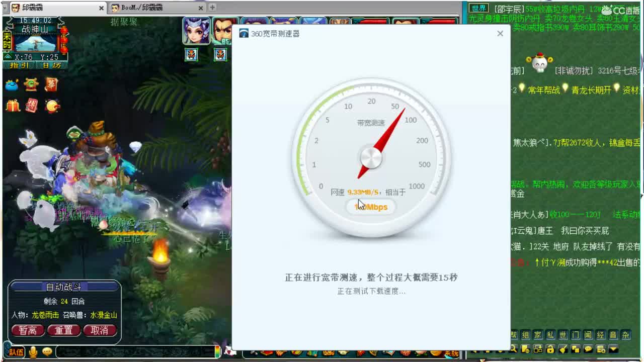Viewport: 644px width, 362px height.
Task: Click the overlapping squares copy icon
Action: click(x=576, y=348)
